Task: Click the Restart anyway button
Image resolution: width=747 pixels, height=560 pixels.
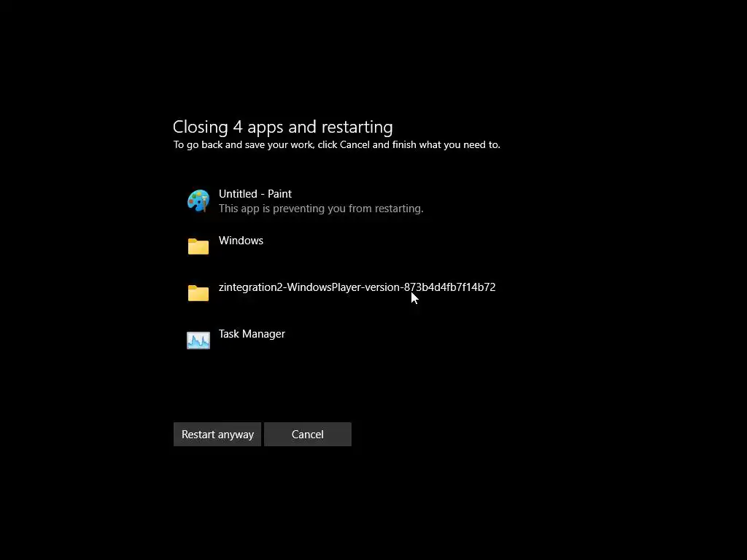Action: pyautogui.click(x=217, y=435)
